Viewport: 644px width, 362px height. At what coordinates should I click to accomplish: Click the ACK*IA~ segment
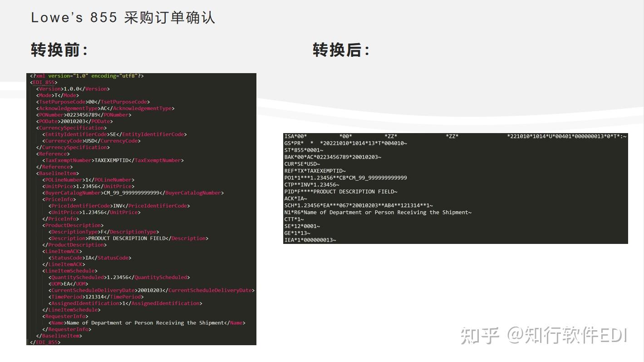pyautogui.click(x=295, y=198)
